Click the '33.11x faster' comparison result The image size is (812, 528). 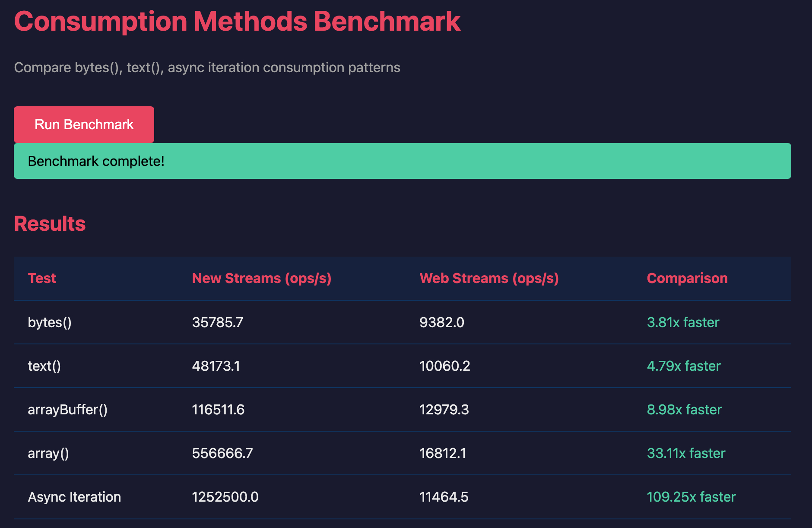pos(686,453)
